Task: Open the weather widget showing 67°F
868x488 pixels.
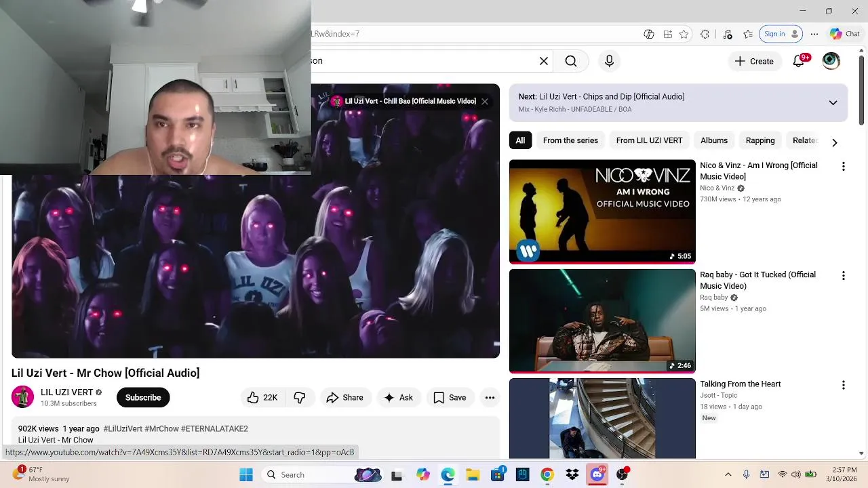Action: [42, 474]
